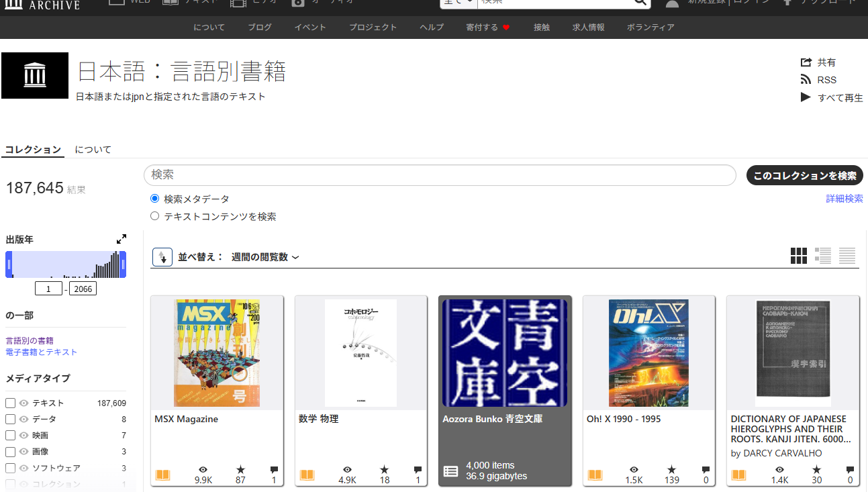Image resolution: width=868 pixels, height=492 pixels.
Task: Click the reviews bubble on MSX Magazine
Action: (274, 470)
